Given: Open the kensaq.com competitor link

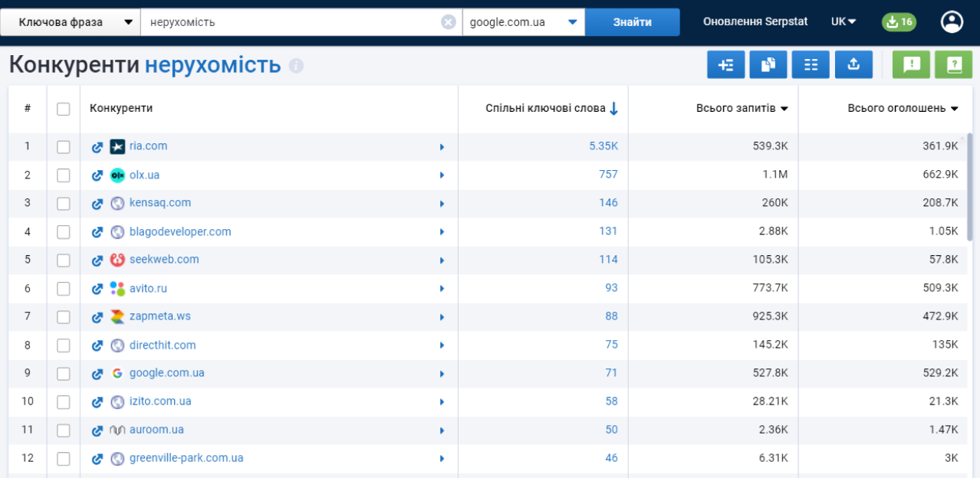Looking at the screenshot, I should pyautogui.click(x=160, y=203).
